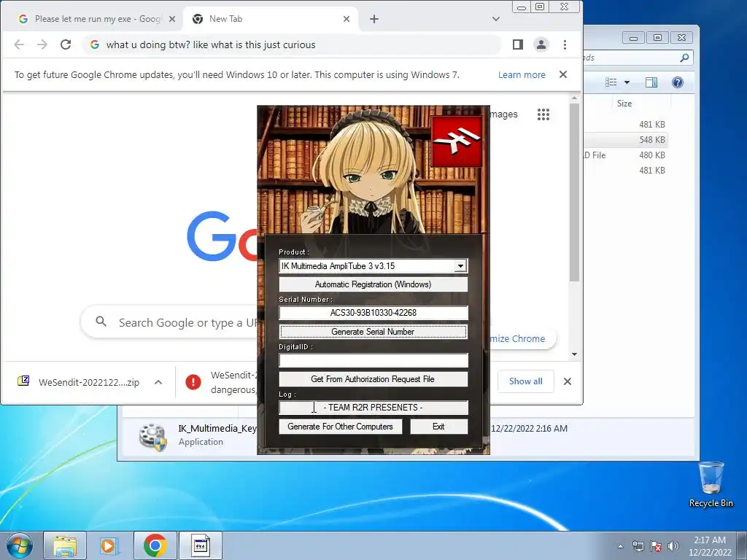747x560 pixels.
Task: Open the Recycle Bin on desktop
Action: [711, 485]
